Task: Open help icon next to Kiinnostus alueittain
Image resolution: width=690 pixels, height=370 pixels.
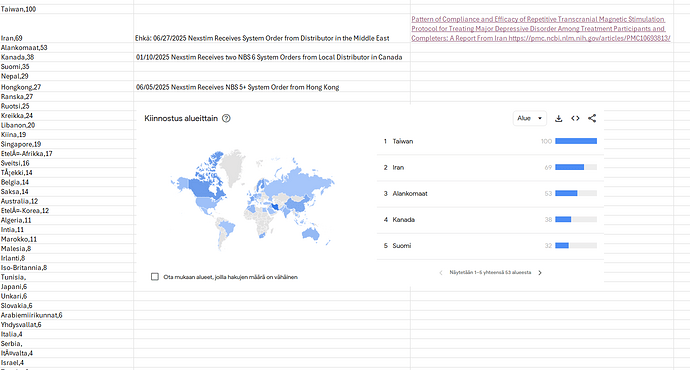Action: 226,118
